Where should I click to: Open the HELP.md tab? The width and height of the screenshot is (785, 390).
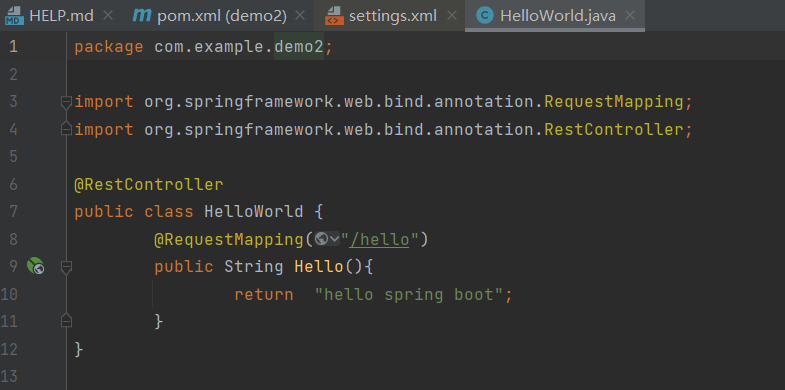pos(61,16)
